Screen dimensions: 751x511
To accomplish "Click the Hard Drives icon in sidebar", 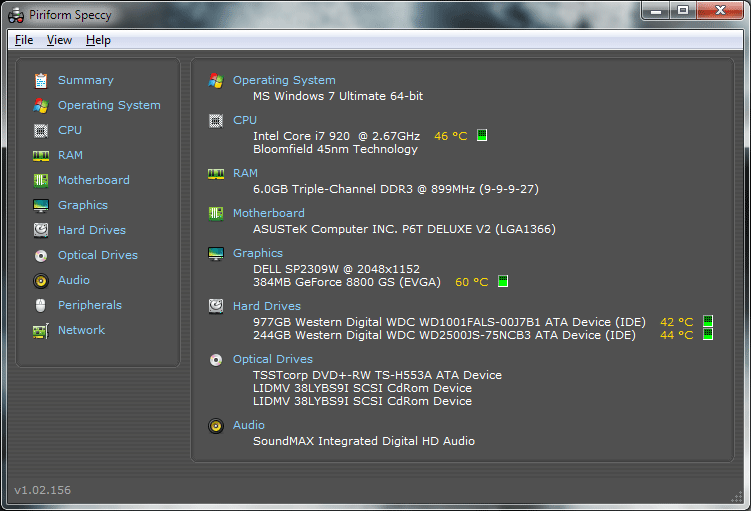I will click(x=41, y=230).
